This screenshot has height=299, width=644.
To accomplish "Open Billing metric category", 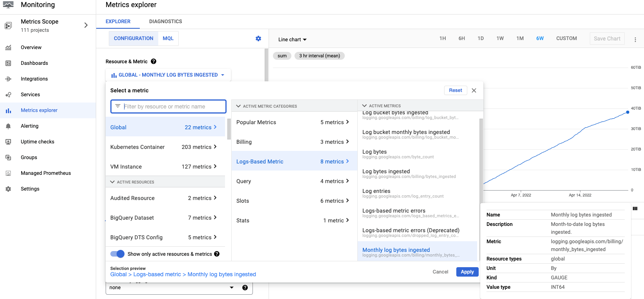I will pyautogui.click(x=294, y=142).
